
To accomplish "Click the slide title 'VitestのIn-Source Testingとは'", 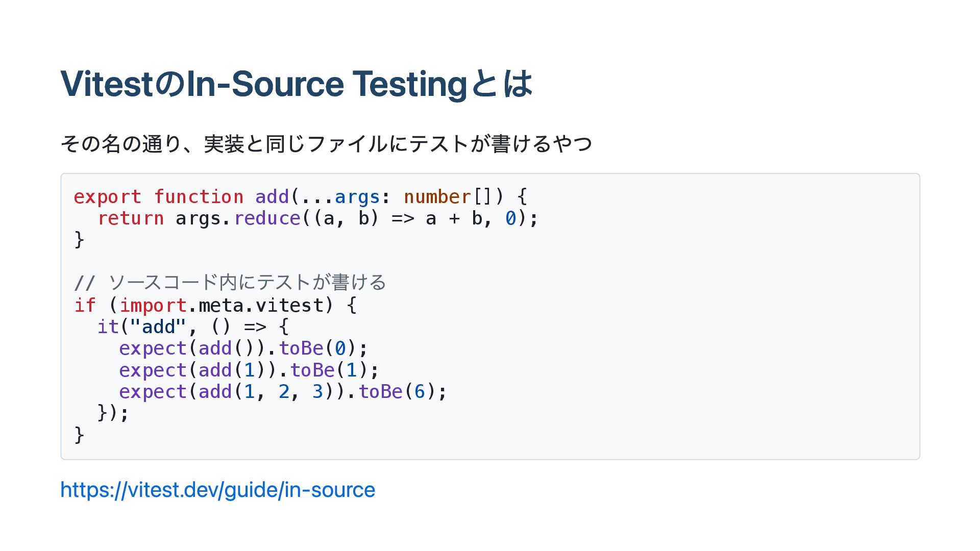I will click(x=296, y=84).
